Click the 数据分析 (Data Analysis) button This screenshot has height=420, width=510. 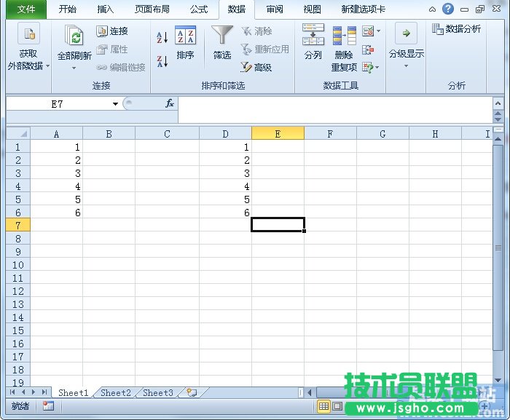pos(457,29)
